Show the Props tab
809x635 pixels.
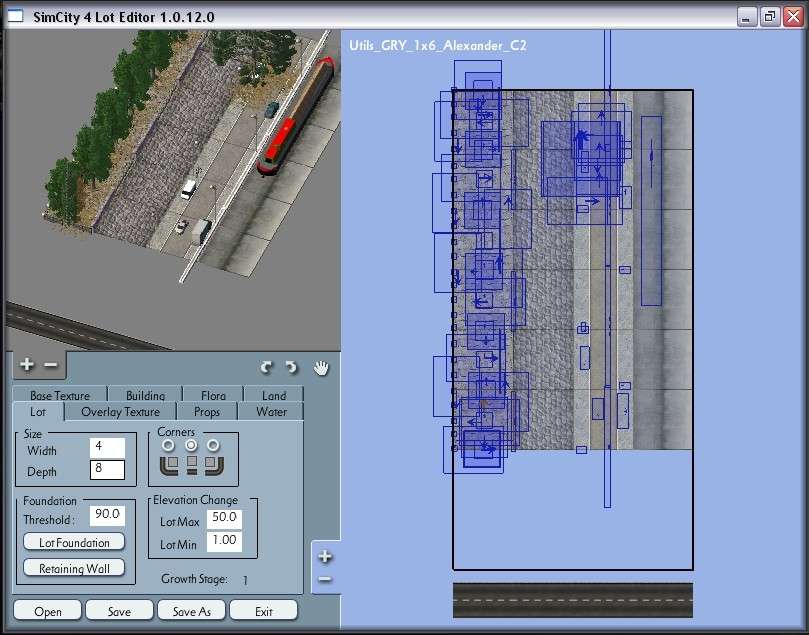(x=207, y=412)
